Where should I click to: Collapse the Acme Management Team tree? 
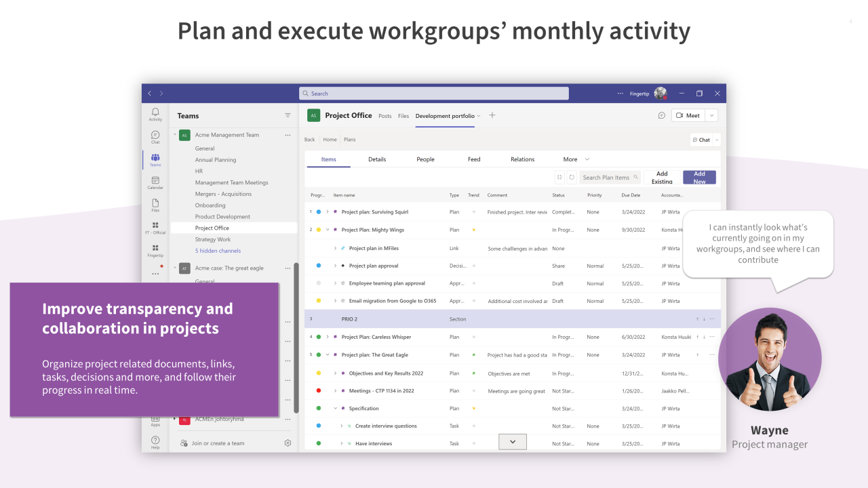click(x=175, y=135)
